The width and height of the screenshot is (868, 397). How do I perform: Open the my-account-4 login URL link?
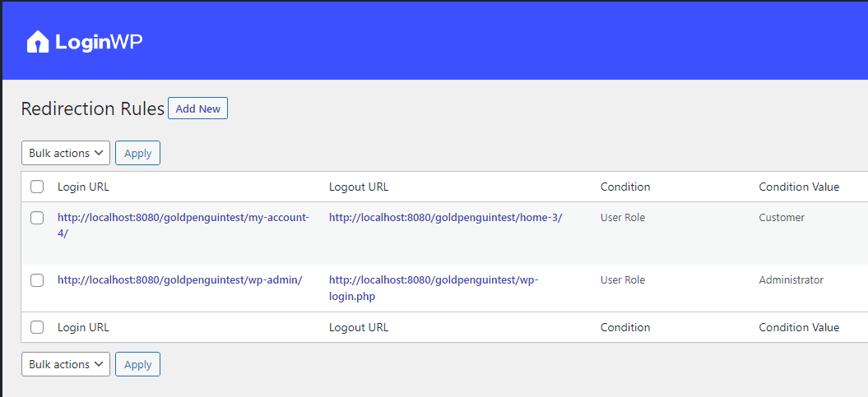point(183,218)
